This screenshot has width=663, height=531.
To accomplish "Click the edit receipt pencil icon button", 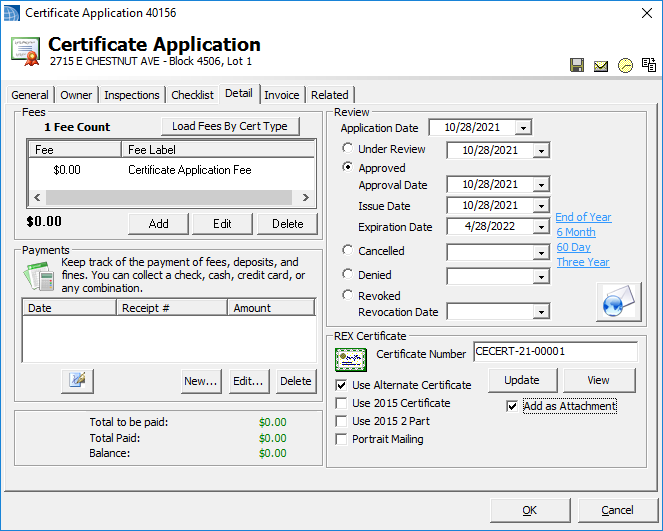I will pyautogui.click(x=77, y=381).
